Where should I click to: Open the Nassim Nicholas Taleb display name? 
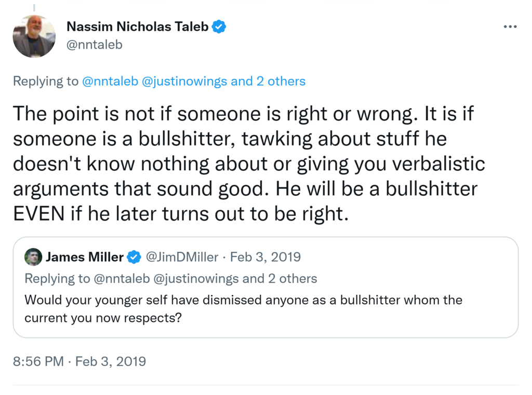tap(138, 27)
